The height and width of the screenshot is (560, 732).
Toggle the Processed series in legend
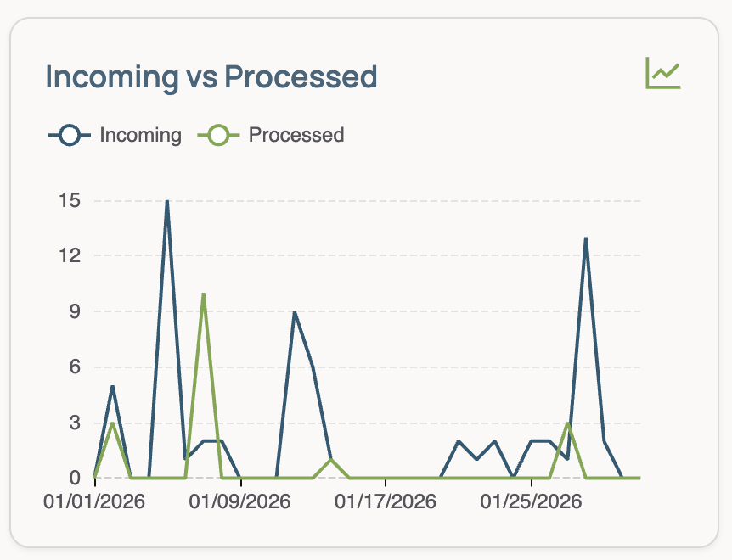271,135
